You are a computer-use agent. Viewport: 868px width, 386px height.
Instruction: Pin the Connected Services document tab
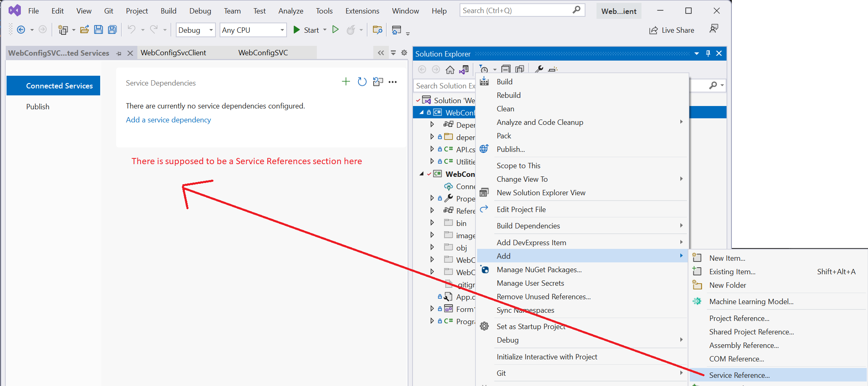[119, 53]
